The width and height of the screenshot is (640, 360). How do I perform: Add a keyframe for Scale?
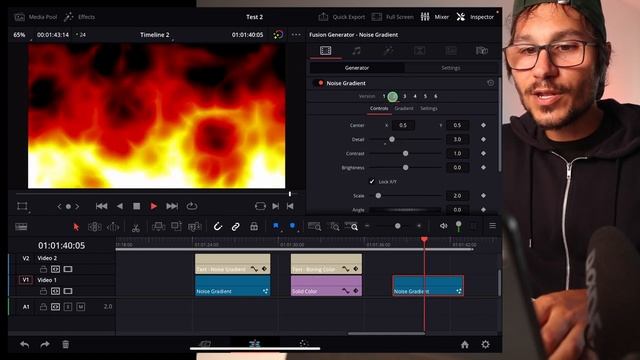click(x=483, y=196)
